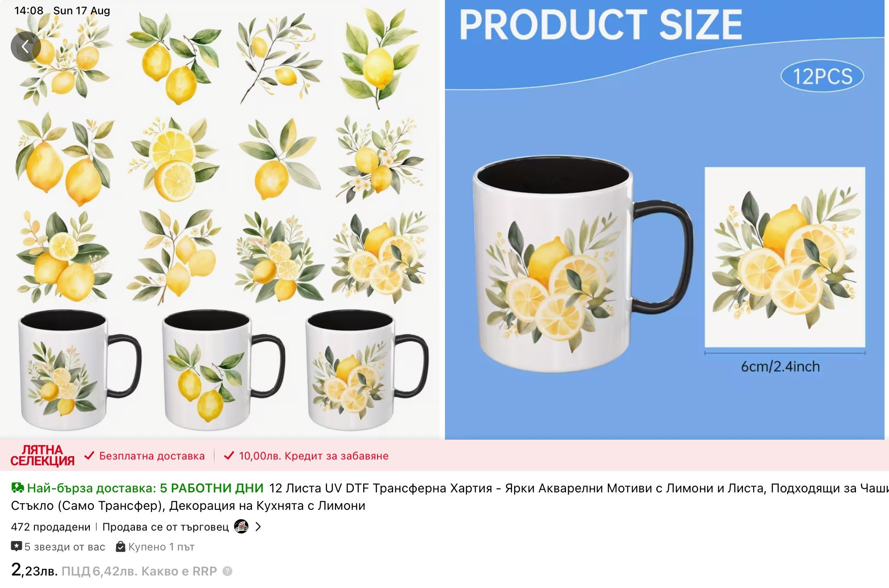
Task: Expand the seller details chevron
Action: pos(258,527)
